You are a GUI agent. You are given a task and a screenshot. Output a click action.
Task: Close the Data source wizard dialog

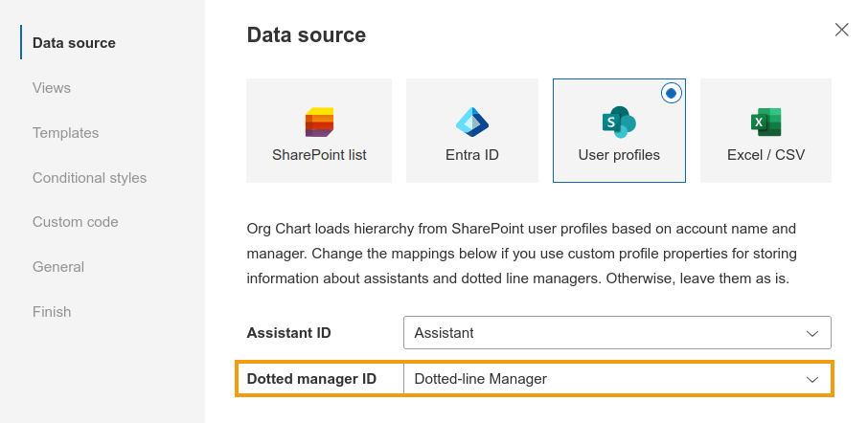(841, 30)
